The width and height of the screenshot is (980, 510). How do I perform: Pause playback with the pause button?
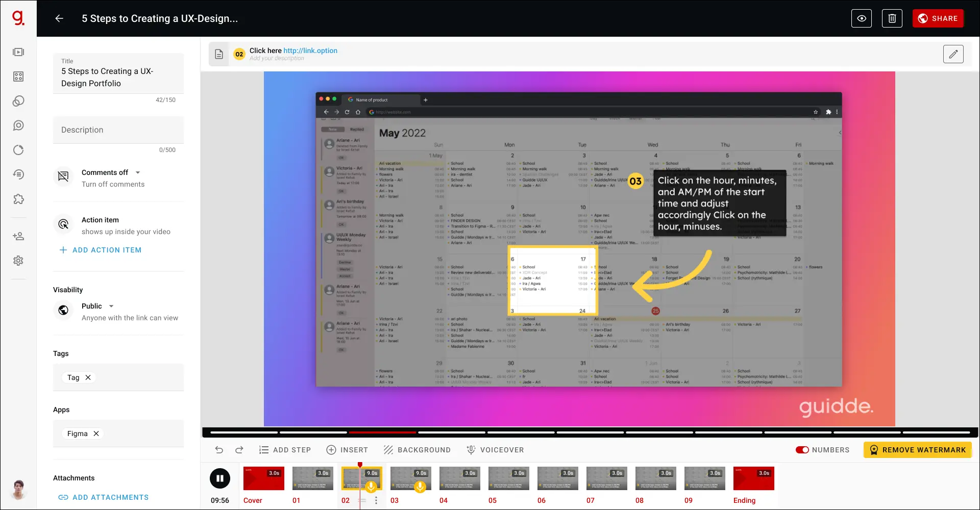pyautogui.click(x=220, y=478)
